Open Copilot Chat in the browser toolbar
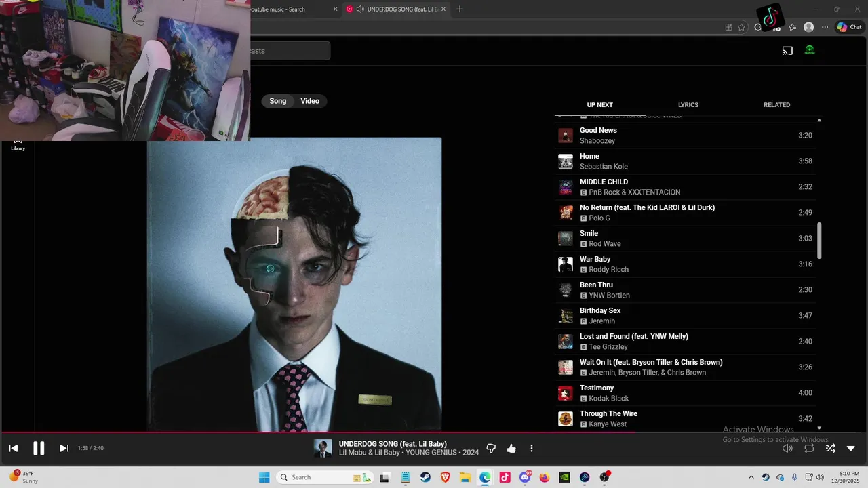The height and width of the screenshot is (488, 868). (x=849, y=27)
